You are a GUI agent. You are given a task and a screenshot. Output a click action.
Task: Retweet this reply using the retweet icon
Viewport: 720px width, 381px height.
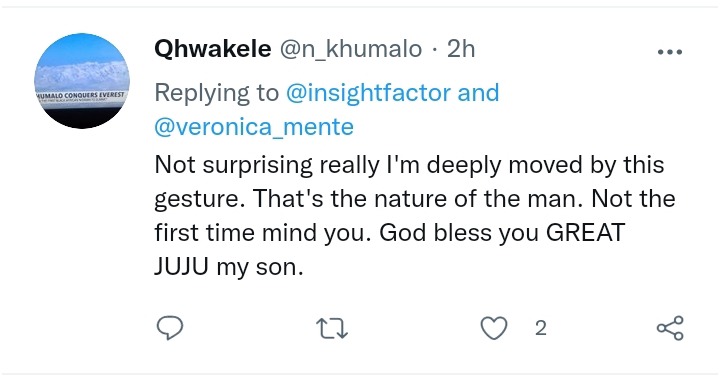332,329
